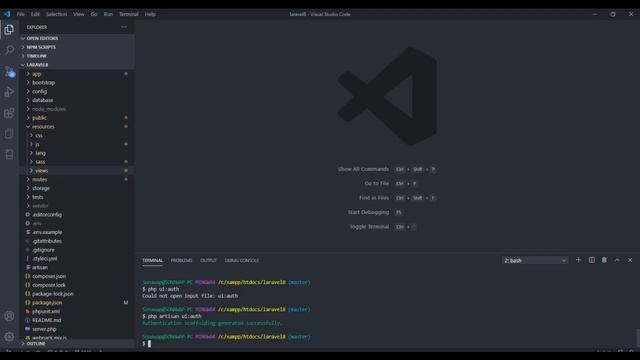Close the terminal panel
This screenshot has height=360, width=640.
[x=630, y=260]
